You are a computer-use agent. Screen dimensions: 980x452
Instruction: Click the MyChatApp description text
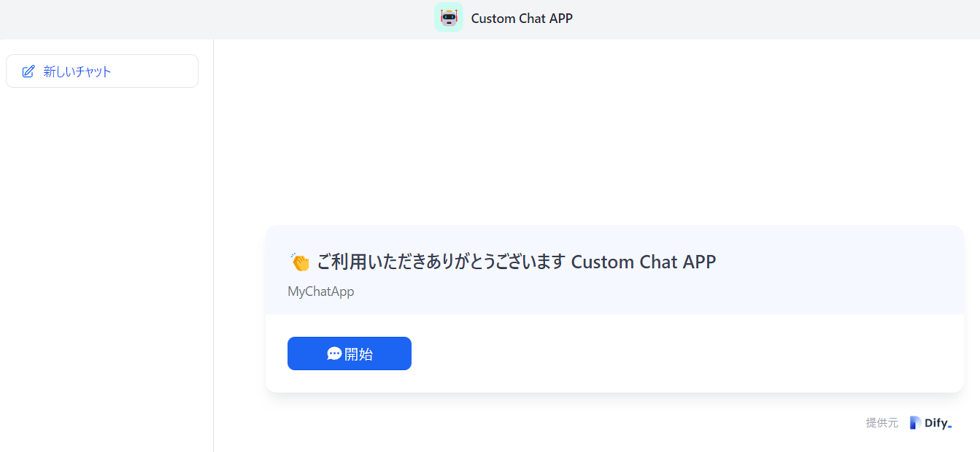(321, 292)
